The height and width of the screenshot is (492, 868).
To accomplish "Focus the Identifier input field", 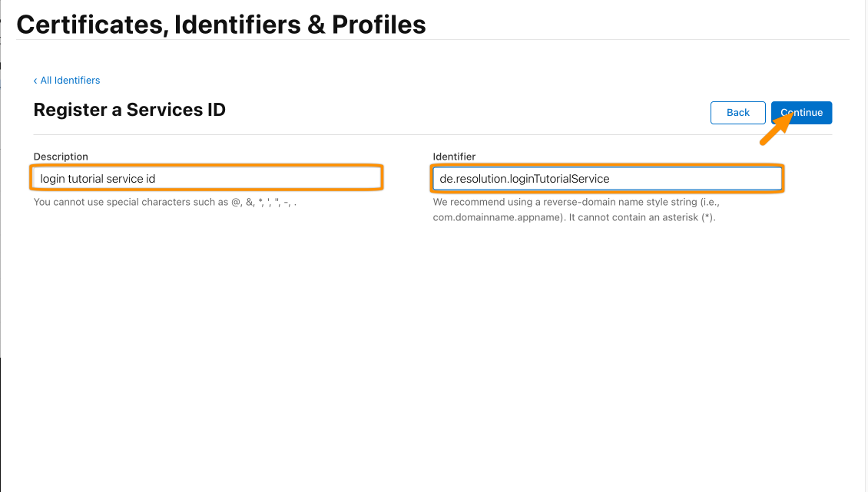I will coord(608,178).
